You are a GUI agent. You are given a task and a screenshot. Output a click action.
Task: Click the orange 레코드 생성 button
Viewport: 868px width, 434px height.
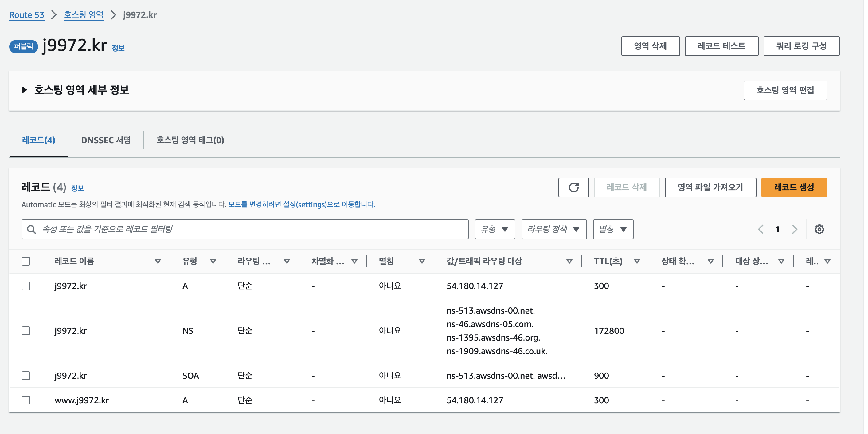pos(794,187)
